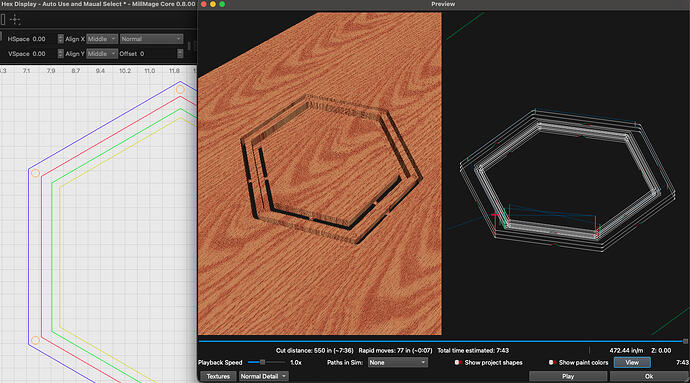Click the Z: 0.00 readout
The height and width of the screenshot is (383, 690).
(661, 350)
